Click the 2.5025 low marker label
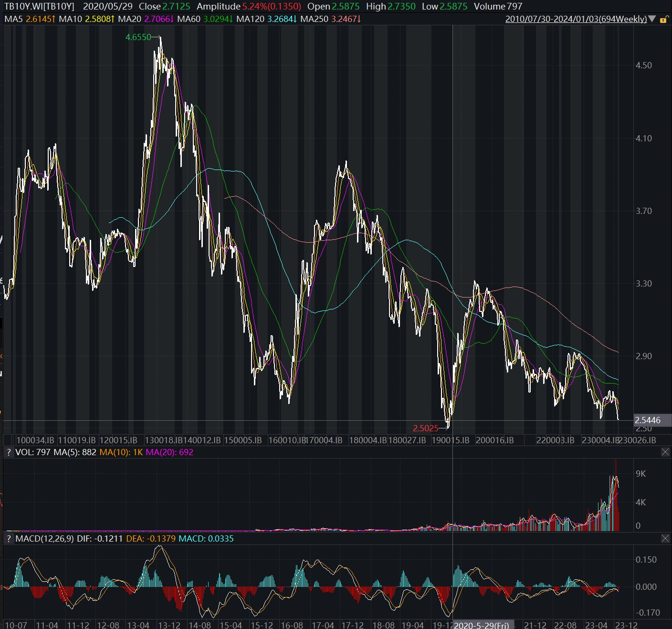 tap(426, 428)
